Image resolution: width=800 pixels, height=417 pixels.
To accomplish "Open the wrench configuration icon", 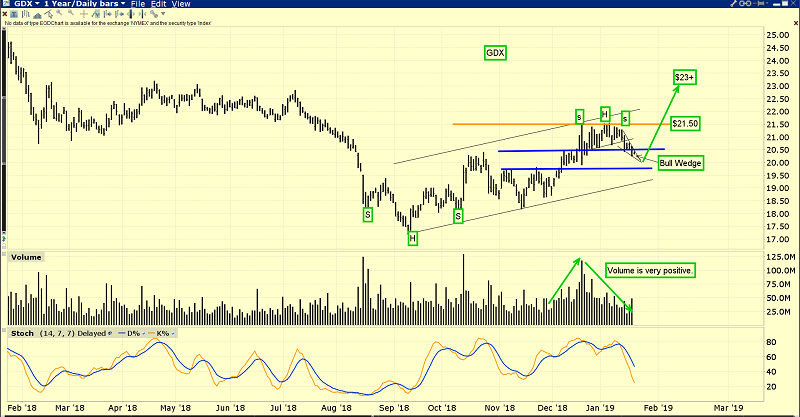I will click(733, 3).
